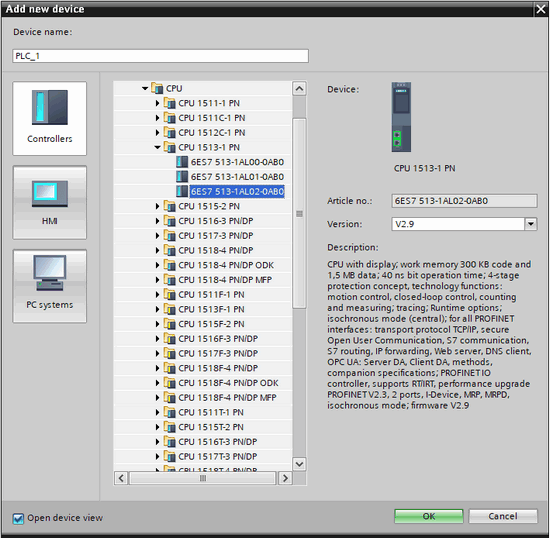This screenshot has height=538, width=550.
Task: Toggle the Open device view checkbox
Action: tap(18, 518)
